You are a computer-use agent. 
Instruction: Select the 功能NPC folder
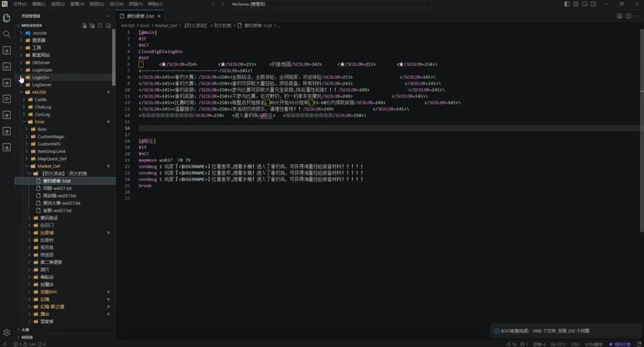[48, 292]
